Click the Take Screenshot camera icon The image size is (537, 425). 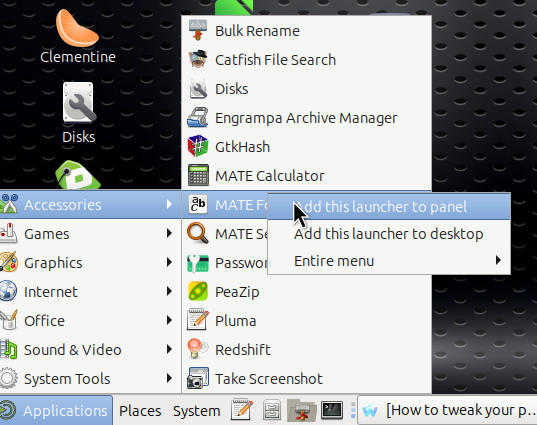198,378
